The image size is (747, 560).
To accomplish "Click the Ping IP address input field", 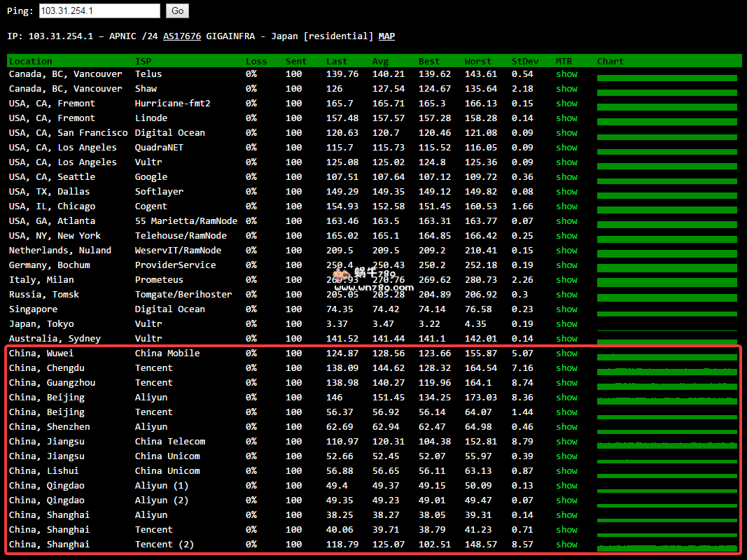I will pos(99,10).
